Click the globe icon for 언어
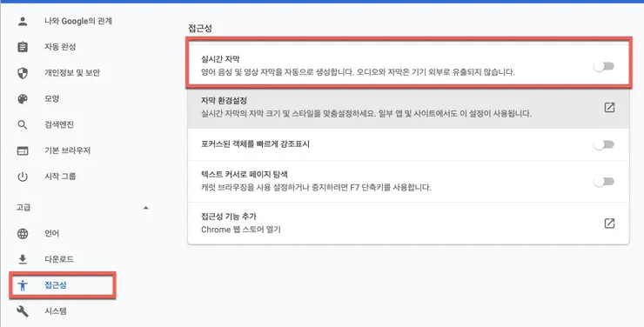Viewport: 644px width, 327px height. tap(23, 233)
